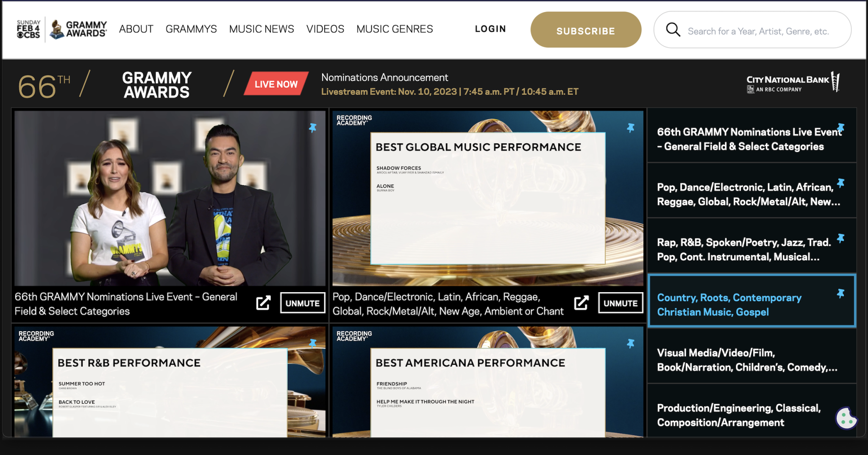Screen dimensions: 868x455
Task: Click the Nominations Announcement heading
Action: tap(384, 78)
